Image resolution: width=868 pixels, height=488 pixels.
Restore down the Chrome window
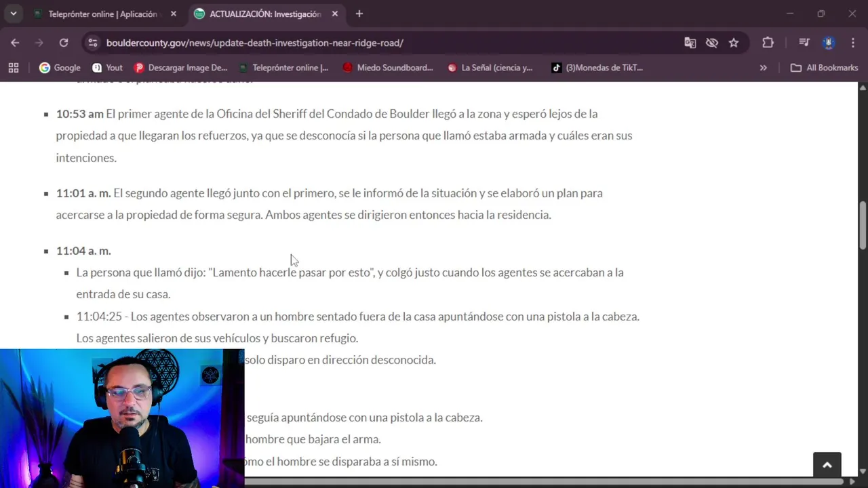[821, 14]
